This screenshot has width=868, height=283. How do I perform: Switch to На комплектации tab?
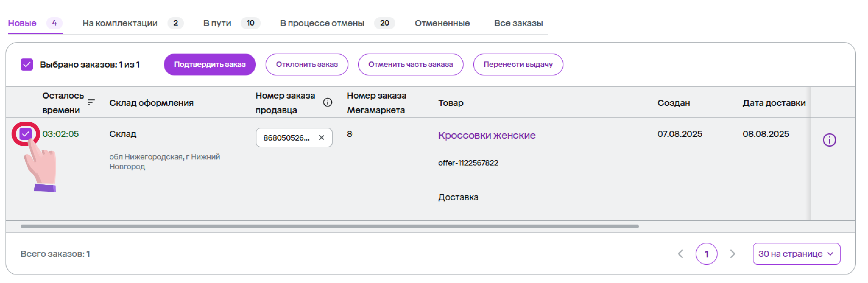(x=120, y=23)
